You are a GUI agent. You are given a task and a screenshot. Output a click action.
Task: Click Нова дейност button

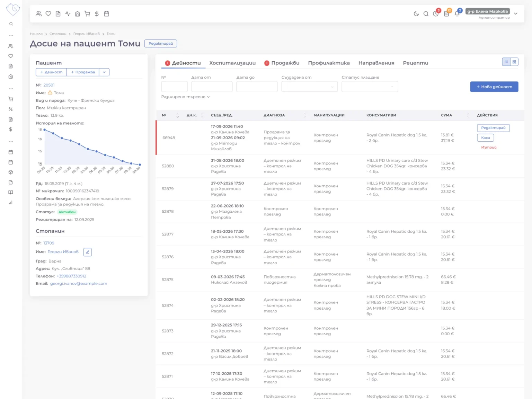[x=494, y=87]
